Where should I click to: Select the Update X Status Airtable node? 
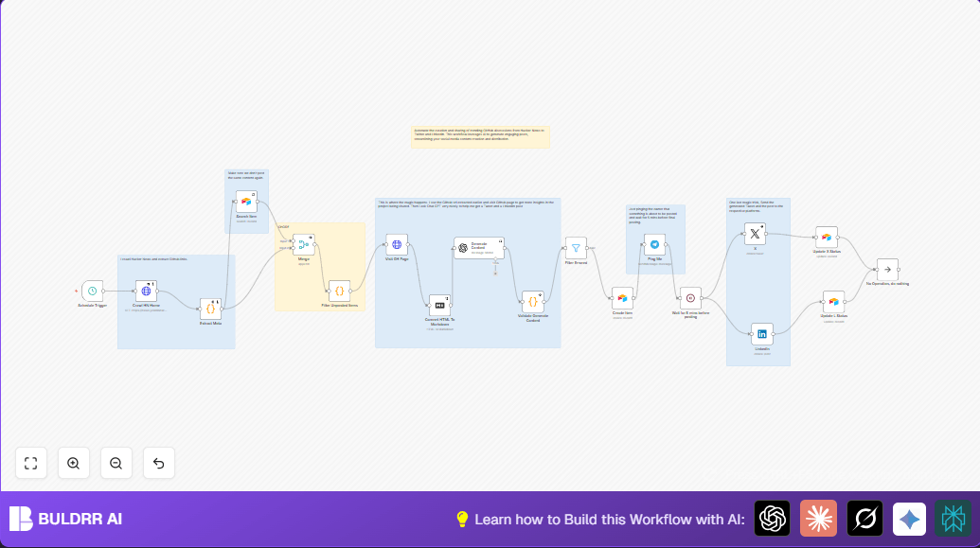tap(827, 238)
